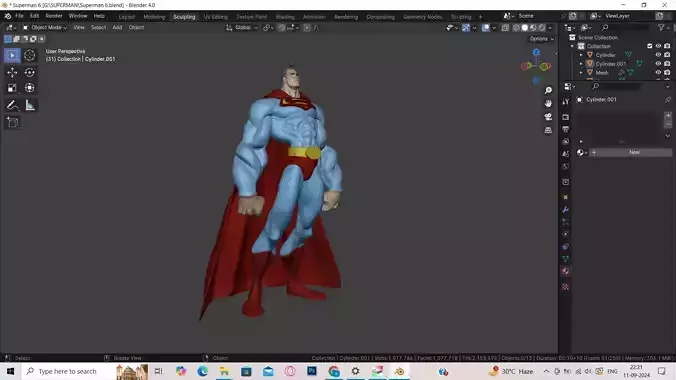Open the Edit menu
676x380 pixels.
34,16
